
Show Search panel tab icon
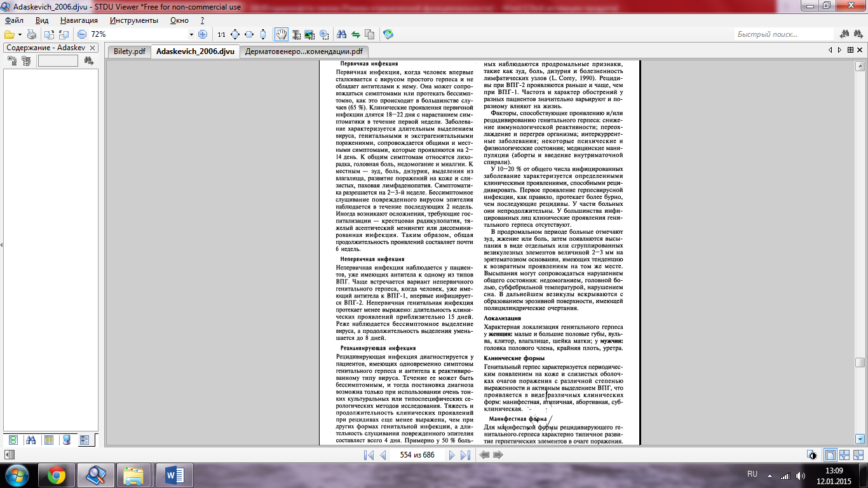coord(31,440)
